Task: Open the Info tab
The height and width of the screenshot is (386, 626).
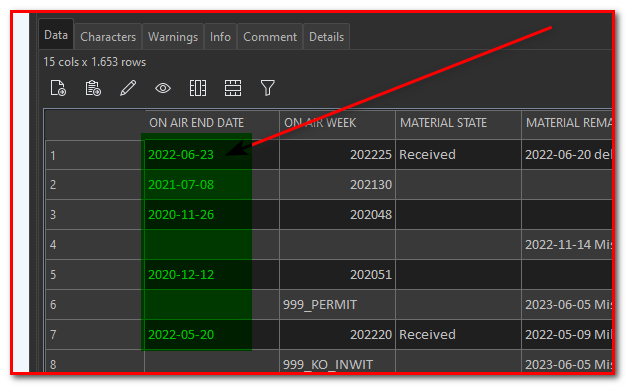Action: tap(220, 37)
